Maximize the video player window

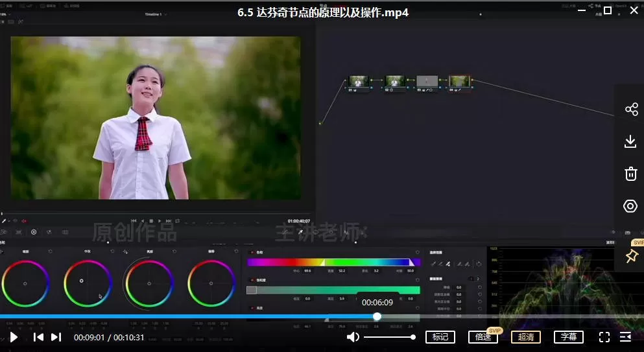pos(608,10)
